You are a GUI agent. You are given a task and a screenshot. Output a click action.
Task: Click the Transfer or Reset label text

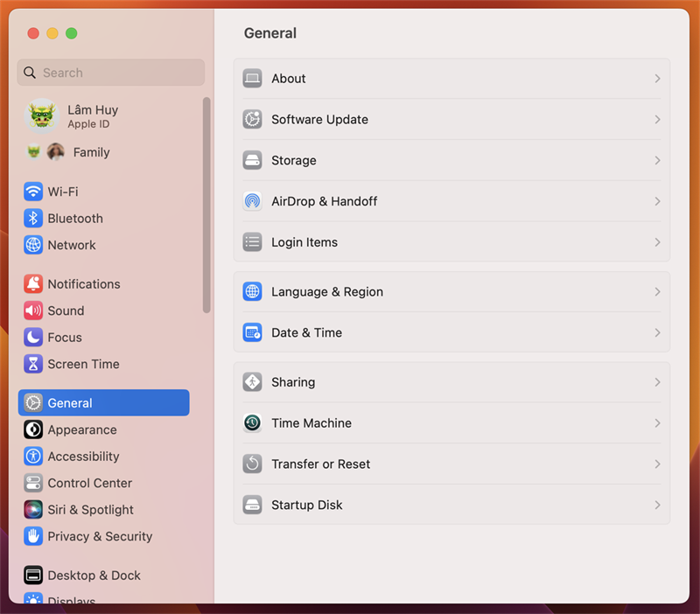click(321, 464)
